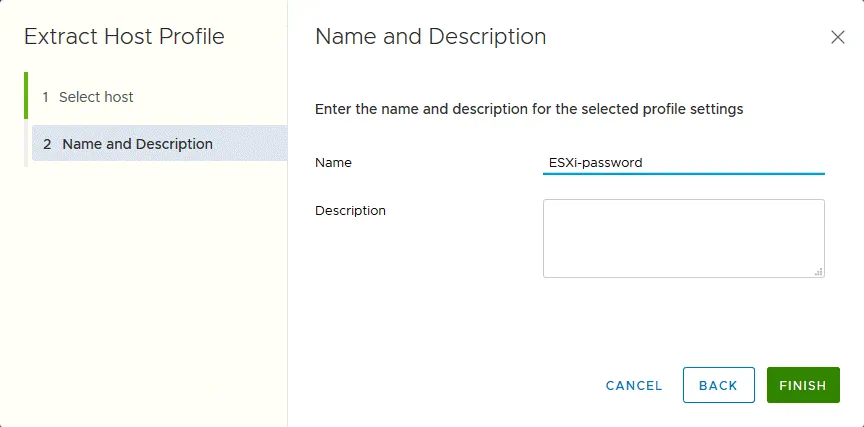Click the instruction text about profile settings

pyautogui.click(x=529, y=109)
